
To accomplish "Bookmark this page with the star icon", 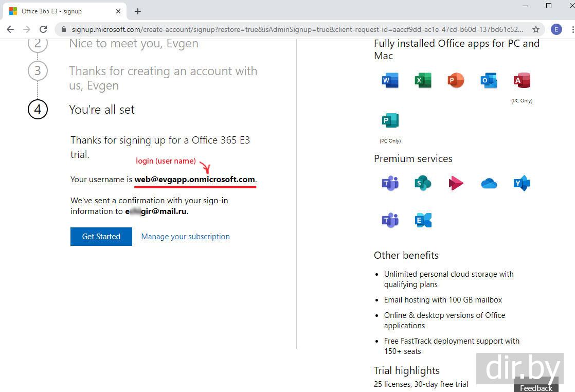I will coord(536,29).
